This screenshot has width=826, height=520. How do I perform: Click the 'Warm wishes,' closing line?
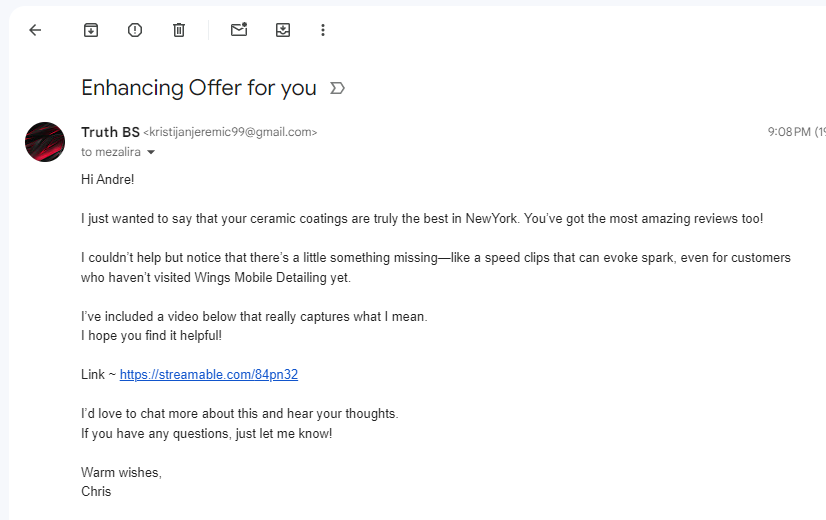click(x=121, y=473)
